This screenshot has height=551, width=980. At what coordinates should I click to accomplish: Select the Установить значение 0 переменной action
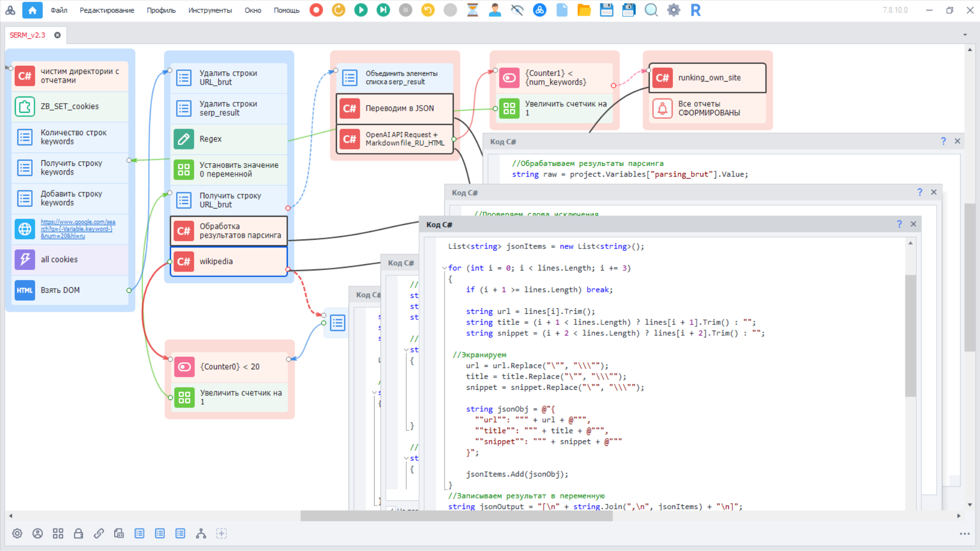click(229, 169)
